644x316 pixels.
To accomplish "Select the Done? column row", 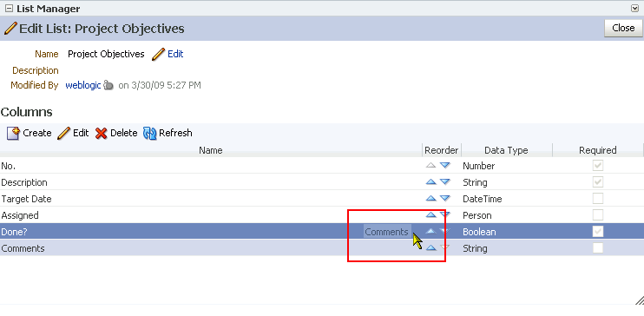I will pyautogui.click(x=322, y=231).
